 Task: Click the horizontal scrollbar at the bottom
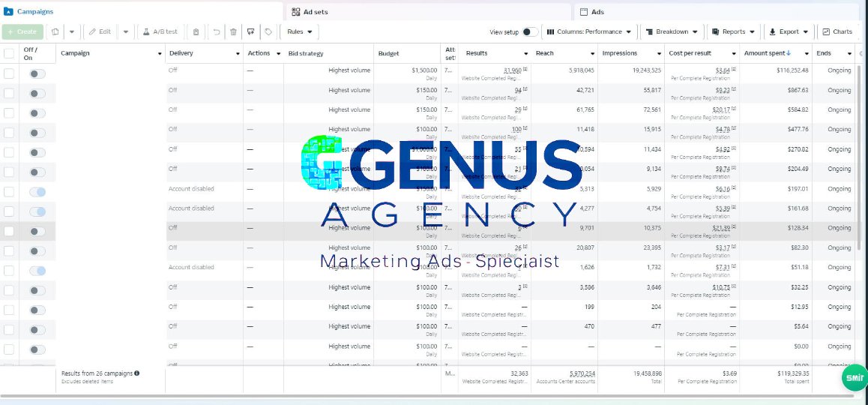[427, 396]
